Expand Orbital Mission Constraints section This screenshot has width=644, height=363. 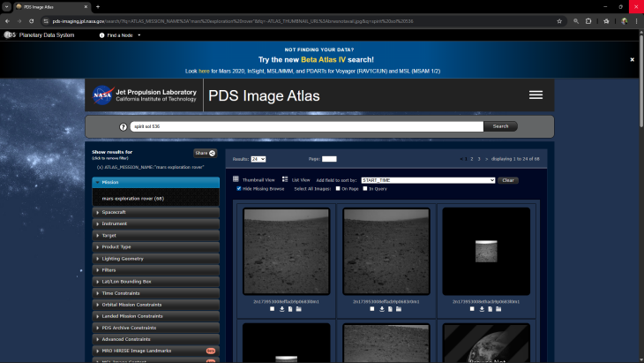155,305
